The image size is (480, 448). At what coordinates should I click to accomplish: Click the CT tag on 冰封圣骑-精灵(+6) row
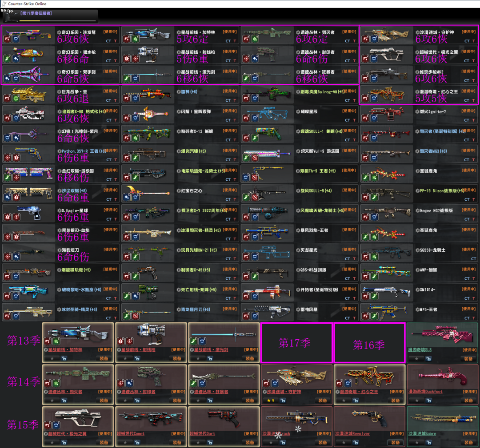(109, 318)
